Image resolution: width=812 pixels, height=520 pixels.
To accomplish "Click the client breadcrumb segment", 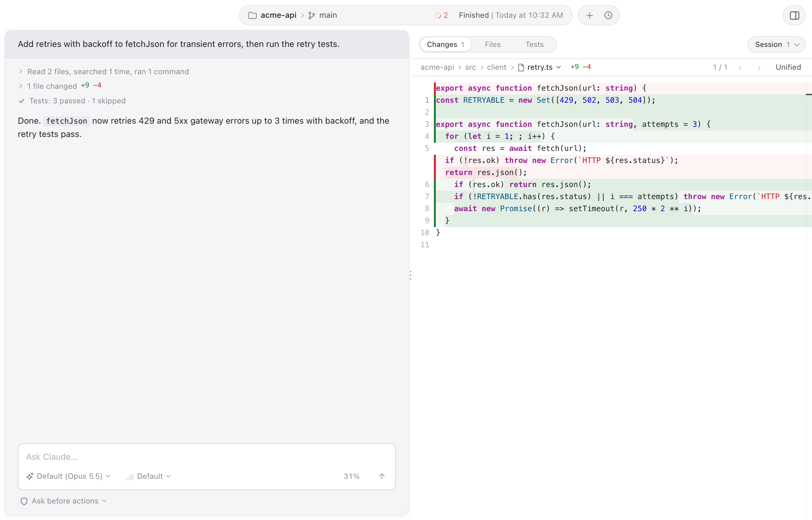I will point(496,67).
